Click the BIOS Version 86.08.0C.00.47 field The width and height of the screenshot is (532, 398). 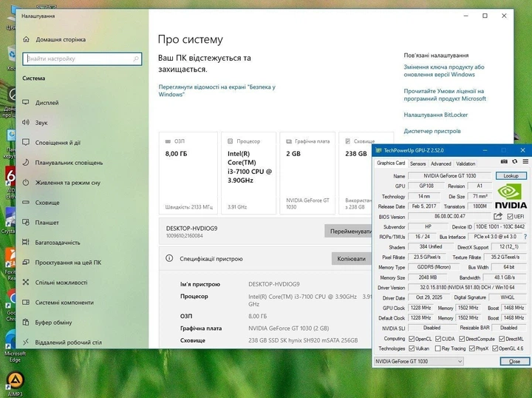click(449, 216)
